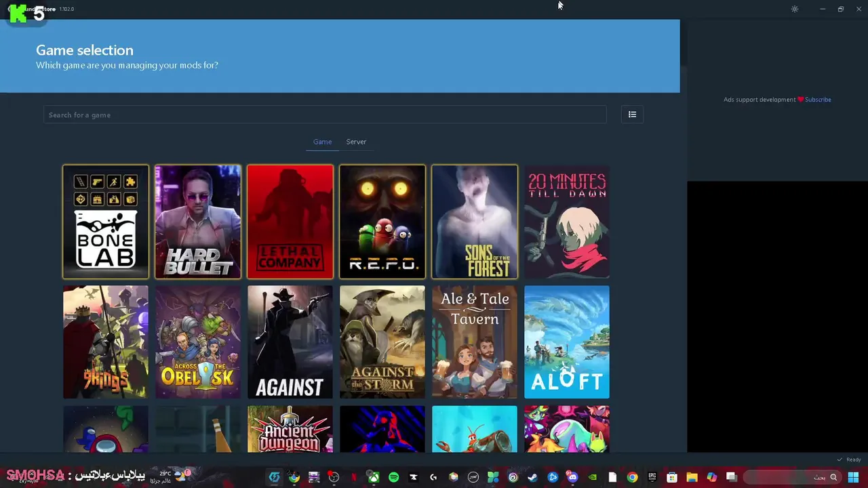This screenshot has width=868, height=488.
Task: Switch to the Server tab
Action: tap(356, 142)
